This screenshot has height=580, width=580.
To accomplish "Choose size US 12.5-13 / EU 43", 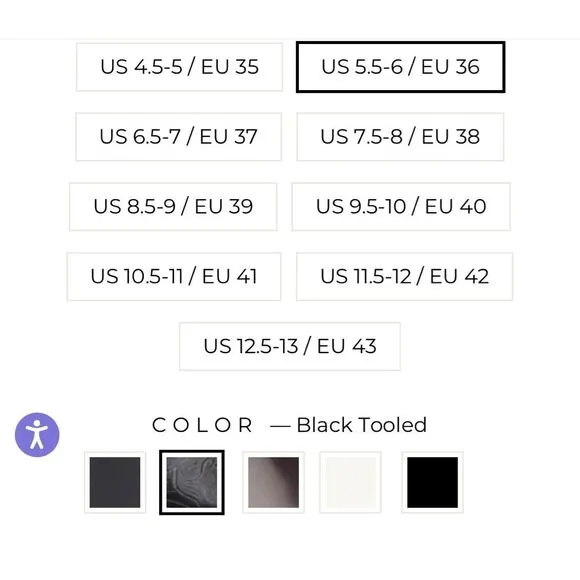I will pos(290,347).
